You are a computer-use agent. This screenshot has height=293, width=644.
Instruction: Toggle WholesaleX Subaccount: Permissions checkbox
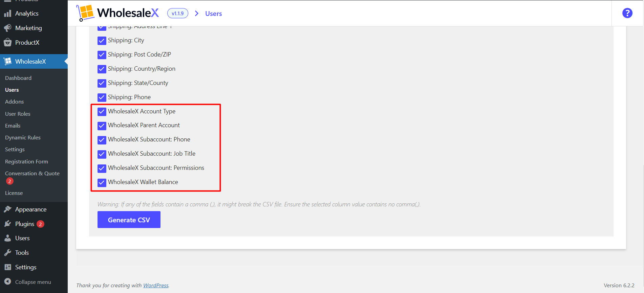coord(102,168)
